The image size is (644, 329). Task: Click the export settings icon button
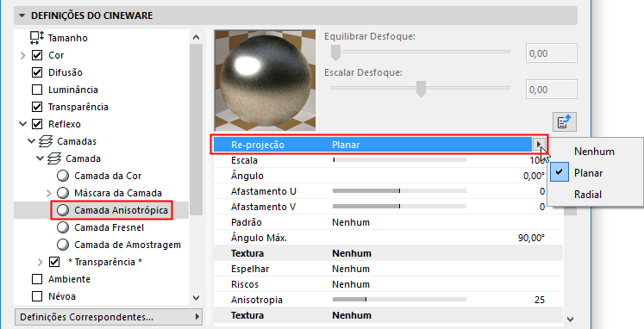(565, 121)
